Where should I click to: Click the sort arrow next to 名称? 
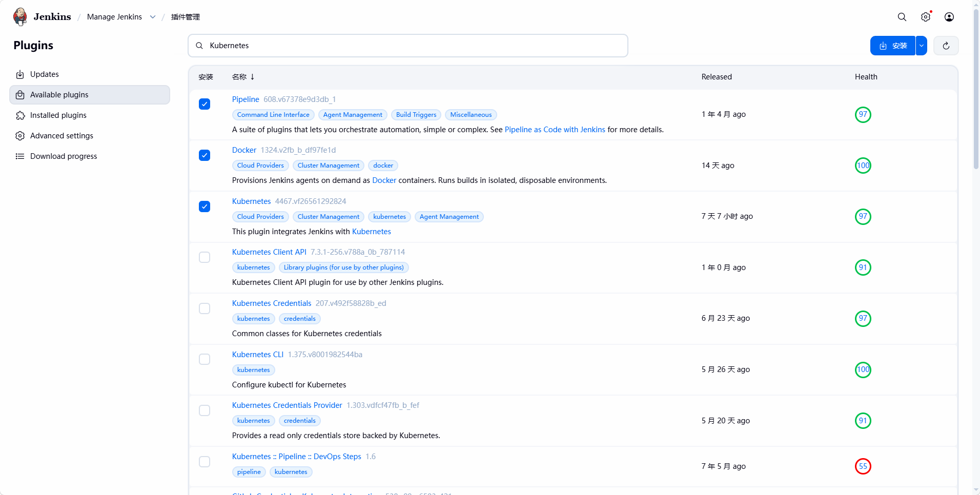tap(253, 77)
